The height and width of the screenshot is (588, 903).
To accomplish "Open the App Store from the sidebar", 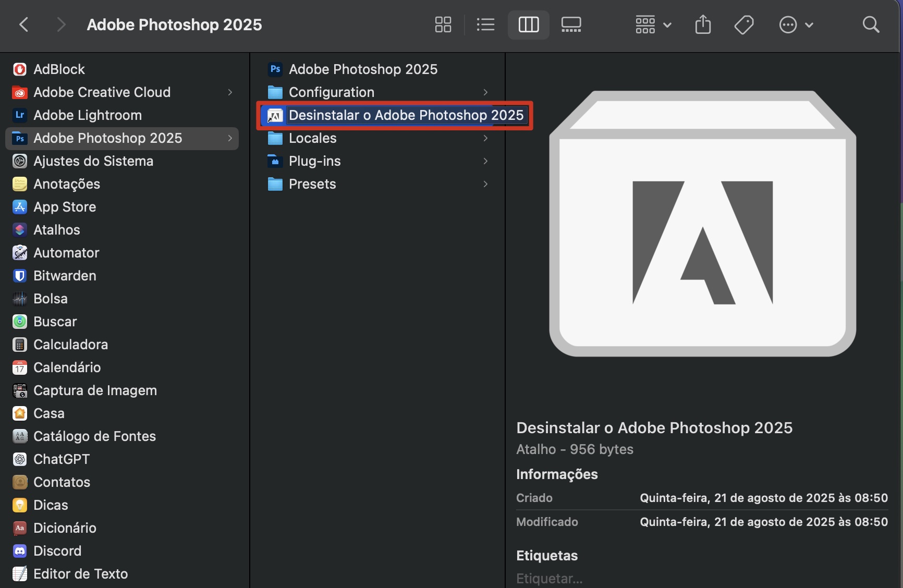I will [64, 206].
